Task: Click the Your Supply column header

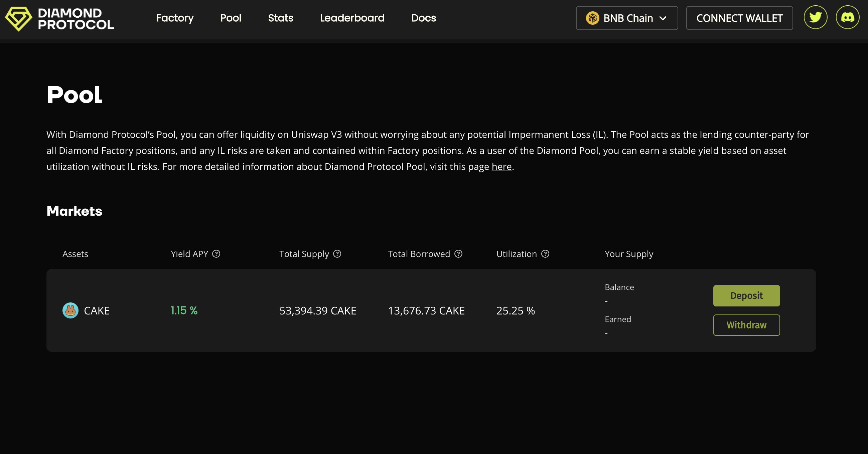Action: [x=629, y=254]
